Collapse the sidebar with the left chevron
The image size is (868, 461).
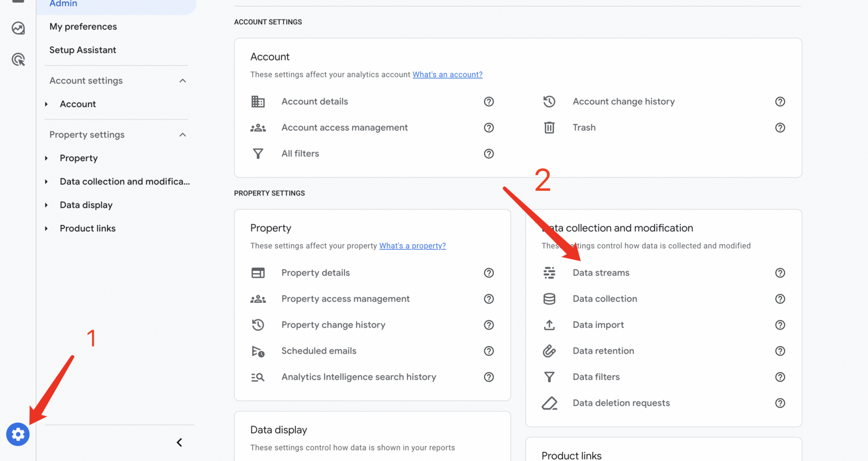point(179,443)
